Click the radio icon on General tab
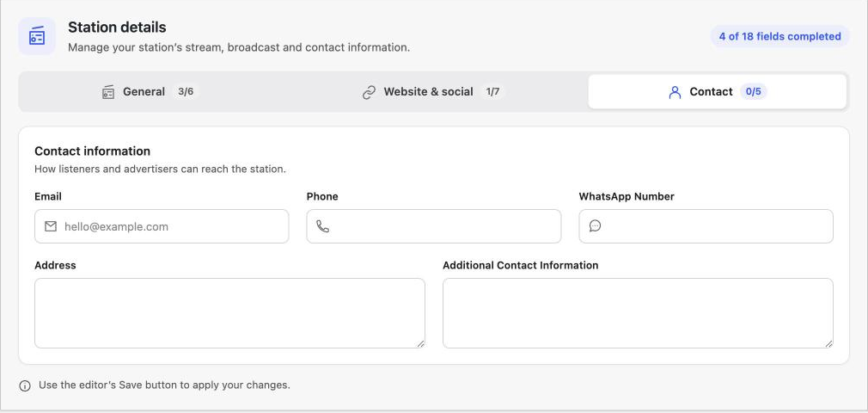868x413 pixels. click(x=108, y=92)
